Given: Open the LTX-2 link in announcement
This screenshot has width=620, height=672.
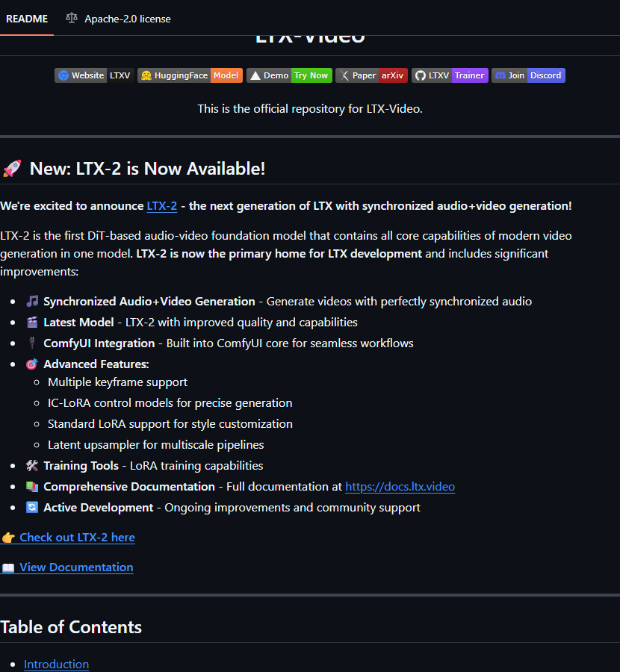Looking at the screenshot, I should [161, 206].
